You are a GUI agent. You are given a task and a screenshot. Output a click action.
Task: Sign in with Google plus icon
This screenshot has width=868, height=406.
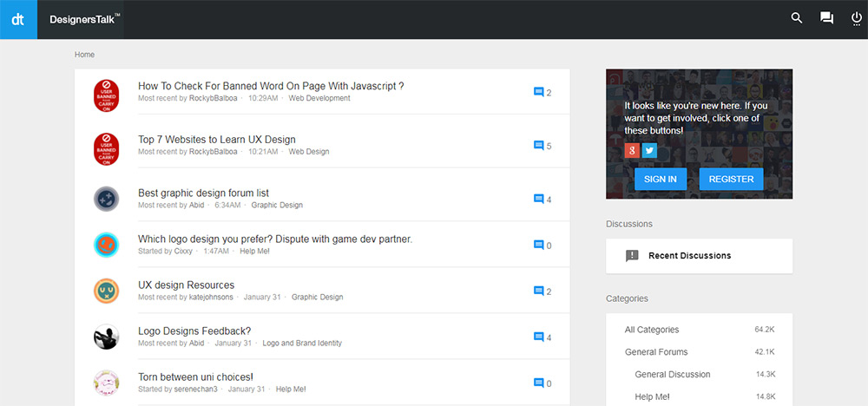pos(632,150)
